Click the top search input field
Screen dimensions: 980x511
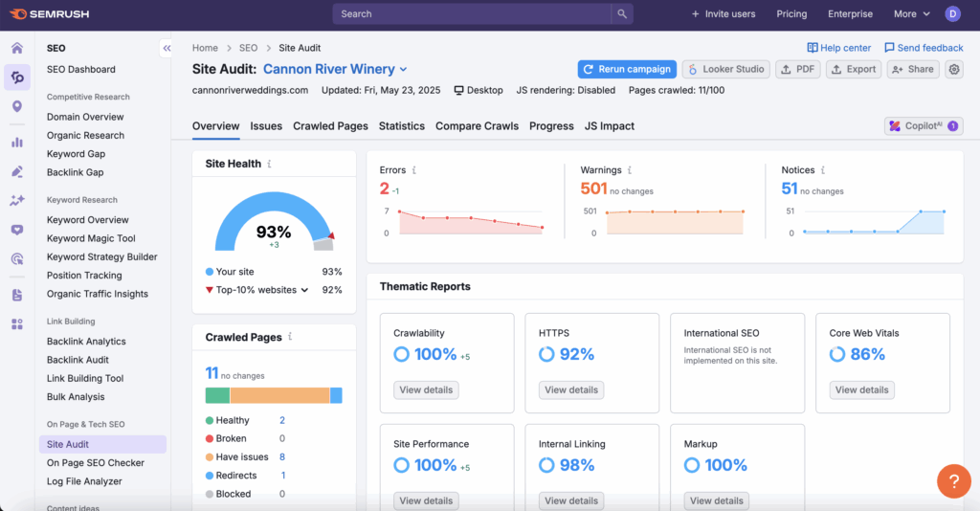click(472, 13)
